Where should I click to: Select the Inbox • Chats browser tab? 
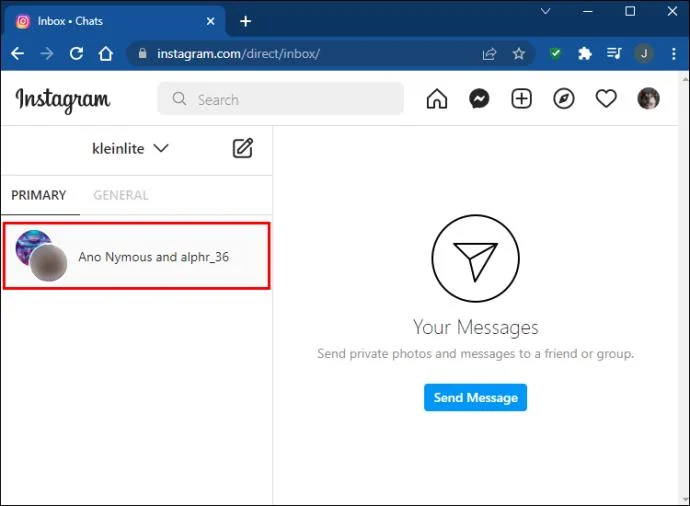coord(114,21)
